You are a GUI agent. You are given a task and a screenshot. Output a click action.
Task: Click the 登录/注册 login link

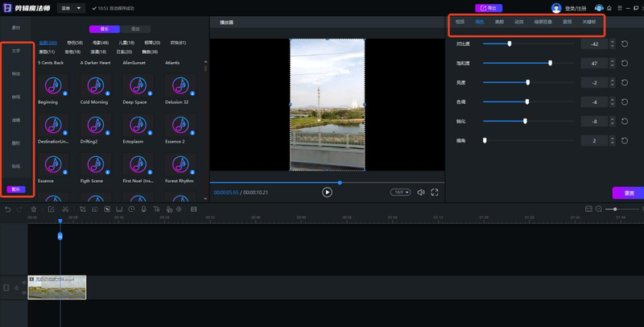coord(576,8)
